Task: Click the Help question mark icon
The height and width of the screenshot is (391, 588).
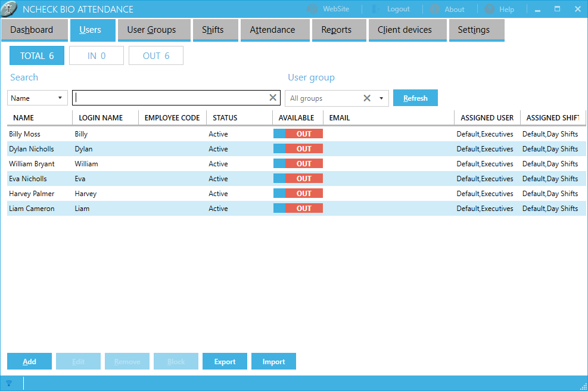Action: [x=490, y=9]
